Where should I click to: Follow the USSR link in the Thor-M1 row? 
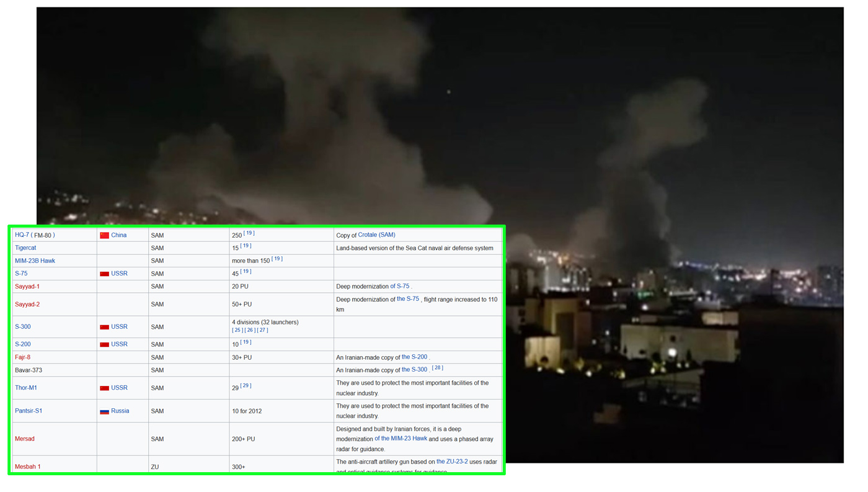click(x=119, y=388)
